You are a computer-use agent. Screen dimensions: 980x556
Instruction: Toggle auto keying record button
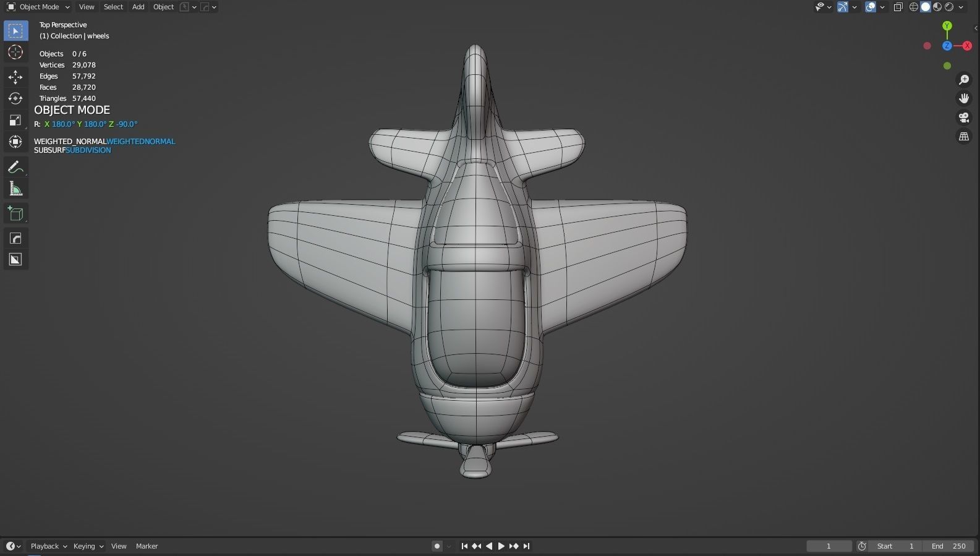pyautogui.click(x=437, y=546)
